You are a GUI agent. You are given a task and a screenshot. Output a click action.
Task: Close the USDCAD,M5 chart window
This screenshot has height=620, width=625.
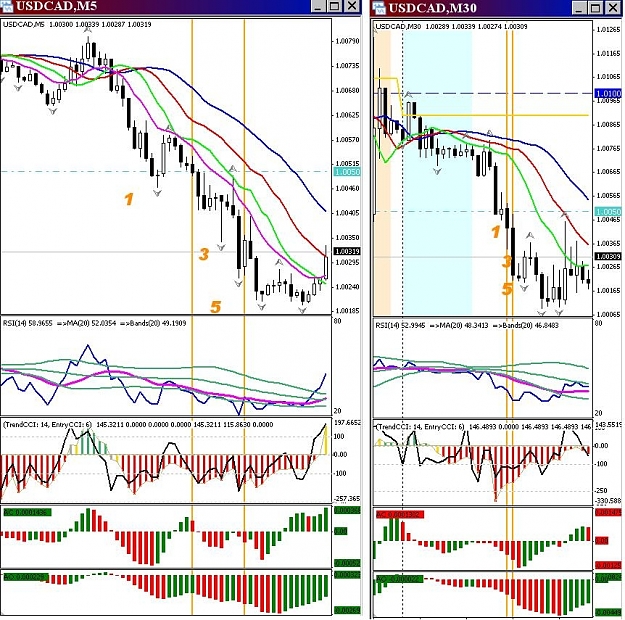[x=352, y=6]
